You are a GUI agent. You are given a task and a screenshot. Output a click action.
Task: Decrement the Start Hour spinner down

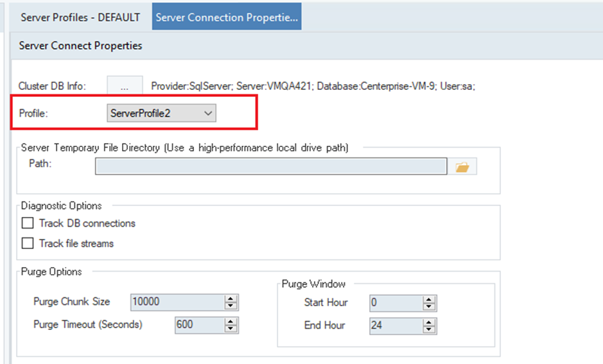pos(429,306)
